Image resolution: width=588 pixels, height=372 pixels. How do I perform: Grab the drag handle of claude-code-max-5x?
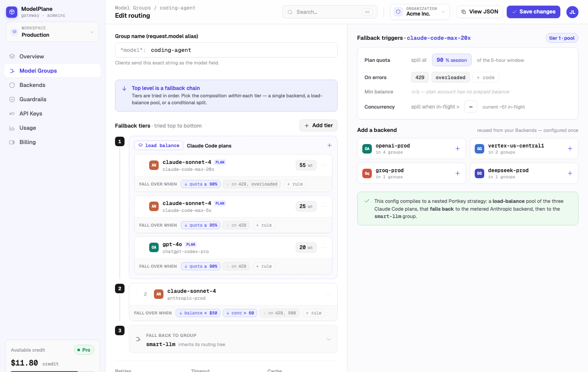pyautogui.click(x=142, y=206)
